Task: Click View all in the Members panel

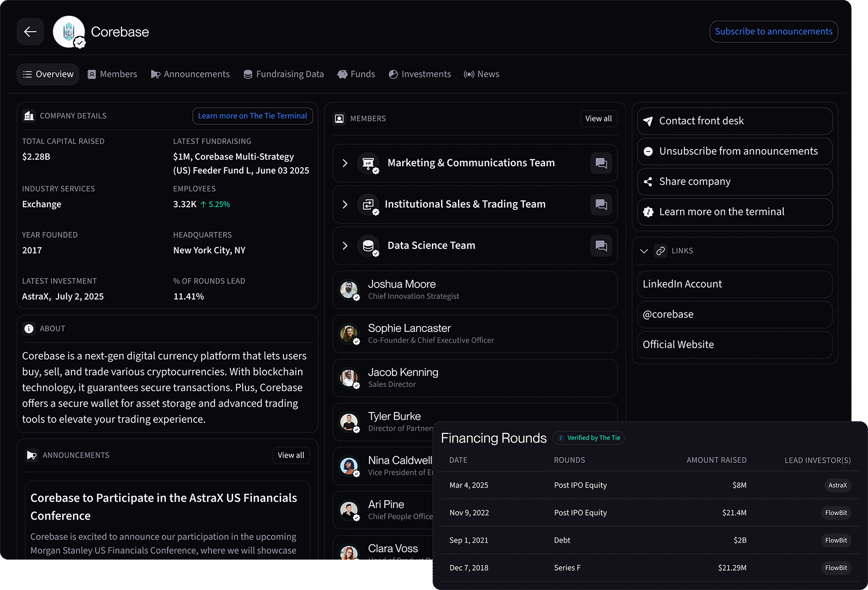Action: click(598, 119)
